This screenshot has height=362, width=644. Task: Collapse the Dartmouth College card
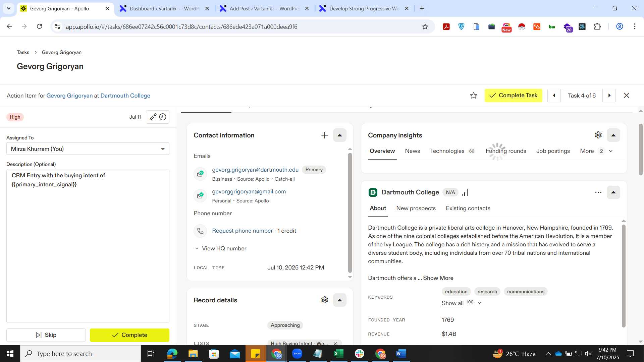pos(613,192)
